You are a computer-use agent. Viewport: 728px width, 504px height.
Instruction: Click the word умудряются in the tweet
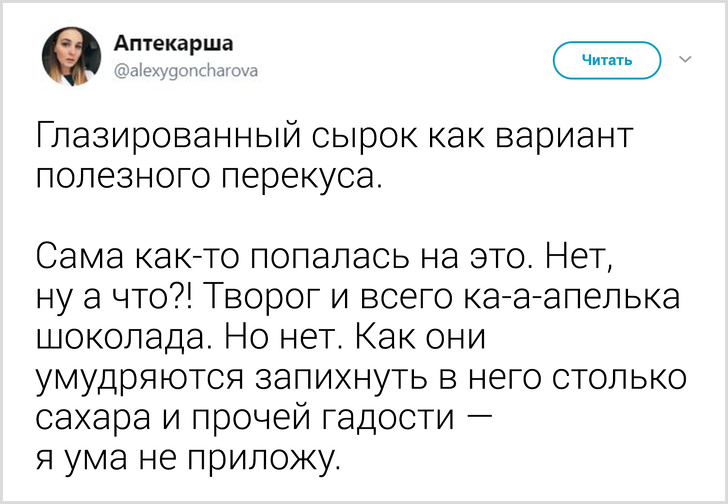click(x=137, y=377)
